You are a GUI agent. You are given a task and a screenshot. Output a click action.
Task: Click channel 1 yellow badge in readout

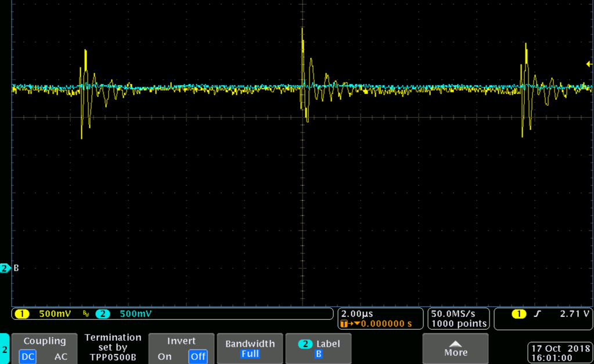[x=22, y=313]
